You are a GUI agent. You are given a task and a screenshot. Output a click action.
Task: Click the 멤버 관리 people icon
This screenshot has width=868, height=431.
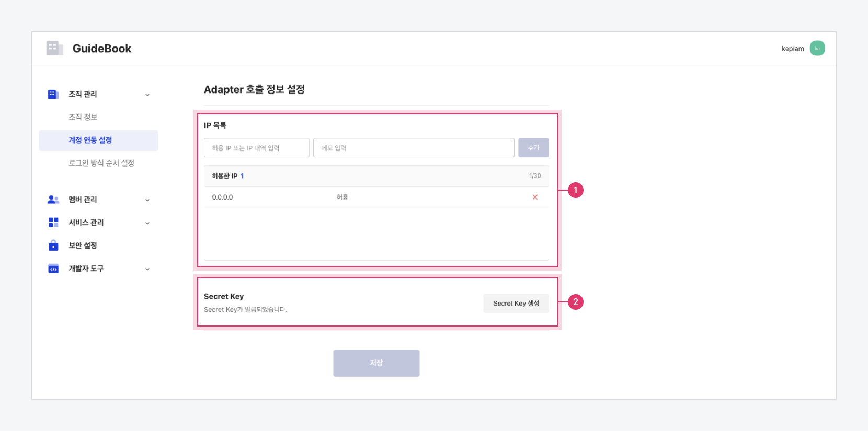53,200
